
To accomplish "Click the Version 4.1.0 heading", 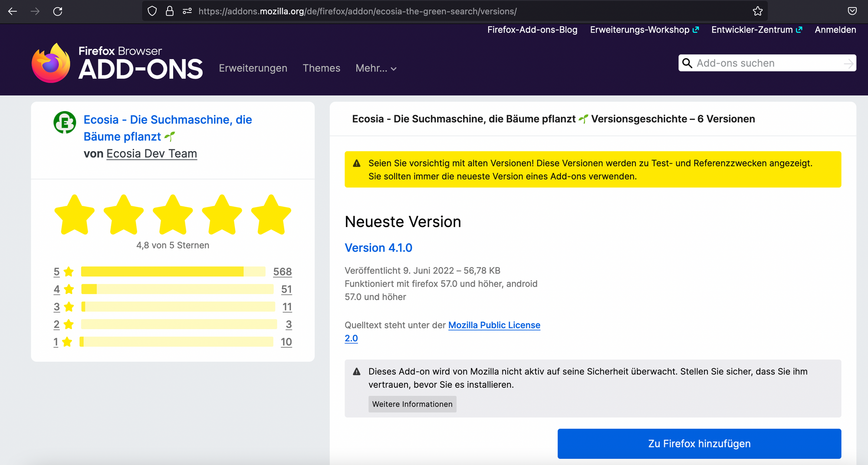I will [378, 248].
